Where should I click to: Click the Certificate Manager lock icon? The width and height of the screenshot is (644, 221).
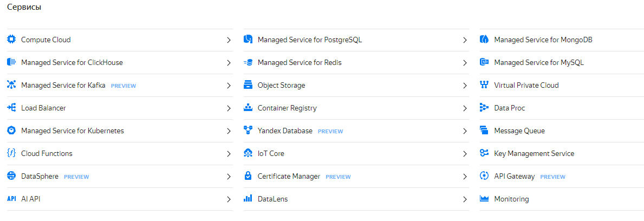tap(248, 176)
